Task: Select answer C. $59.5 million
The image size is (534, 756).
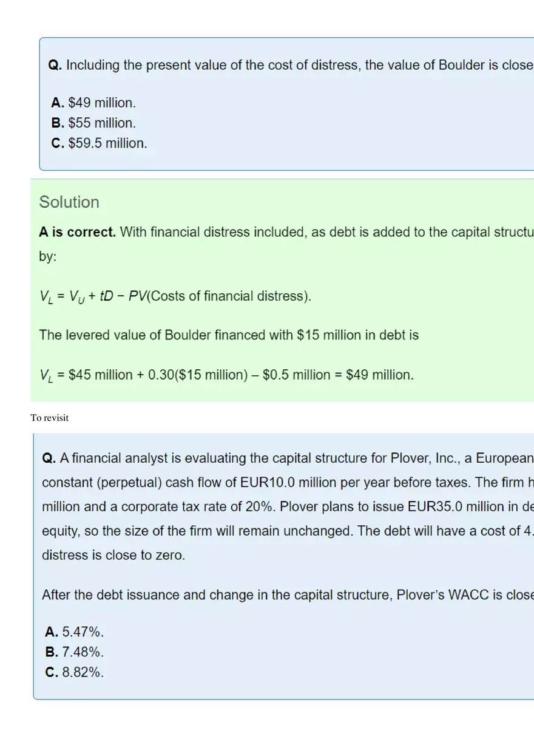Action: (100, 143)
